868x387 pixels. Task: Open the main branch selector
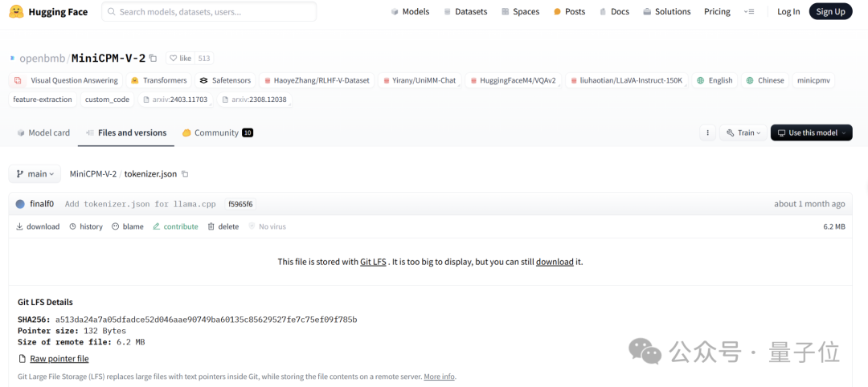click(x=35, y=173)
